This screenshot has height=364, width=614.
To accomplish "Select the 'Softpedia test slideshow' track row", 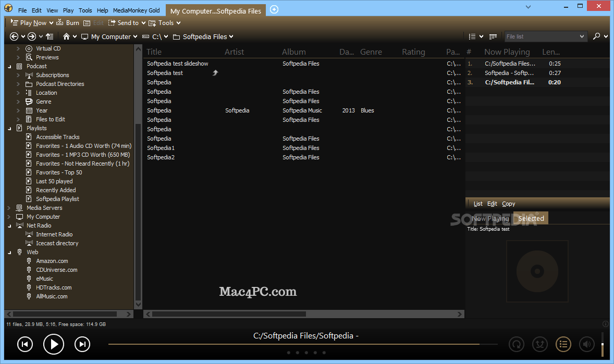I will (304, 64).
